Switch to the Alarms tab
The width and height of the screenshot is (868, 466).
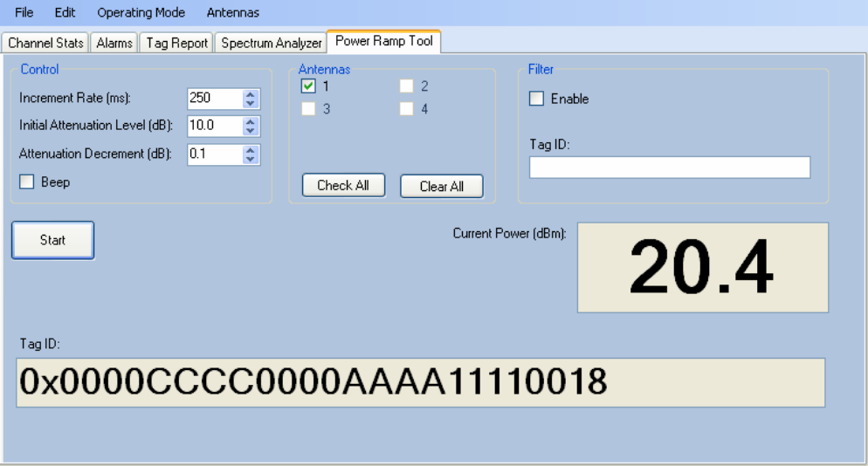point(114,43)
